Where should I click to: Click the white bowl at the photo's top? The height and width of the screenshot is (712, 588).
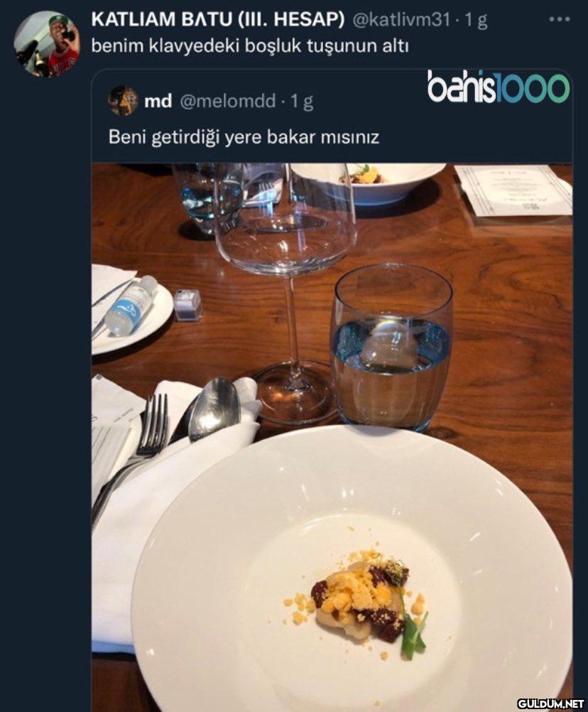(x=369, y=181)
